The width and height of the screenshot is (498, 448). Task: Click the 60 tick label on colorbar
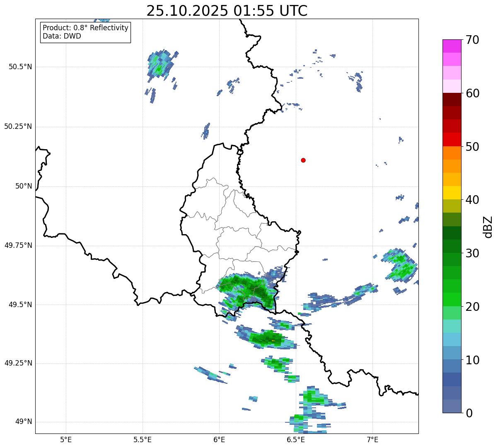472,93
